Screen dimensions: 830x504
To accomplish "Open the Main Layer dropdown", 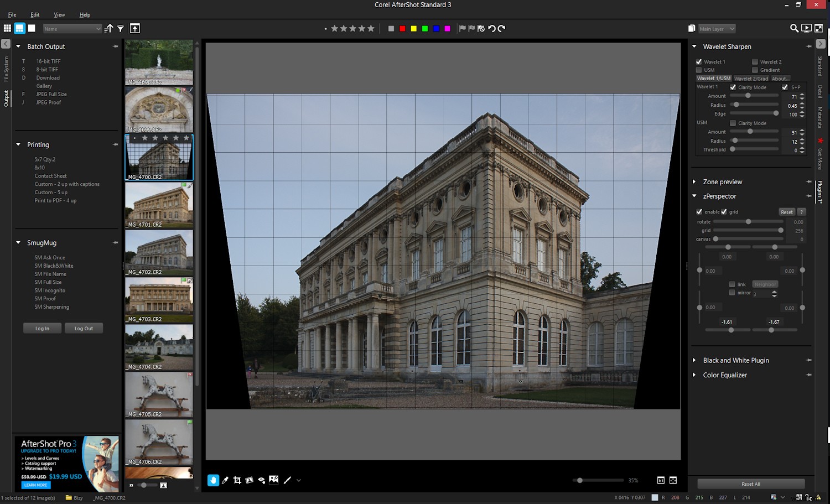I will click(x=717, y=28).
